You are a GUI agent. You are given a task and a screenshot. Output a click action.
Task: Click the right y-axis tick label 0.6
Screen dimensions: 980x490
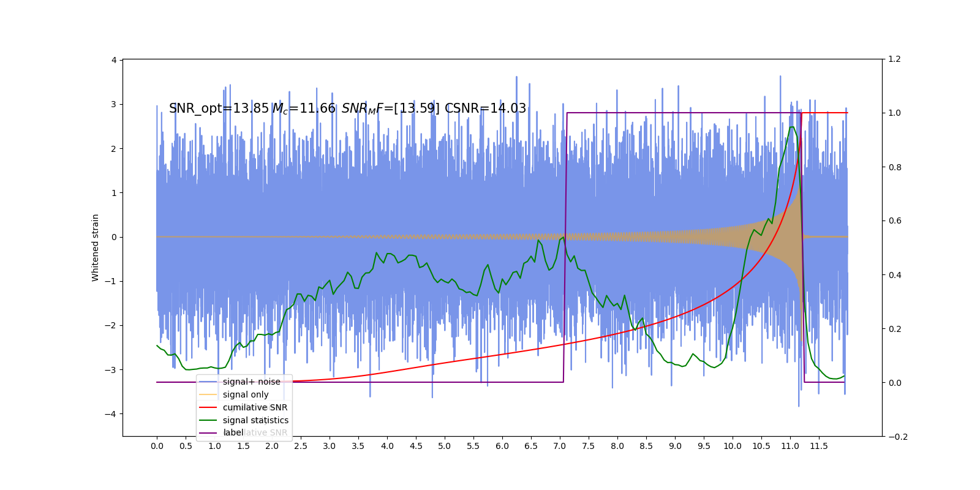894,221
